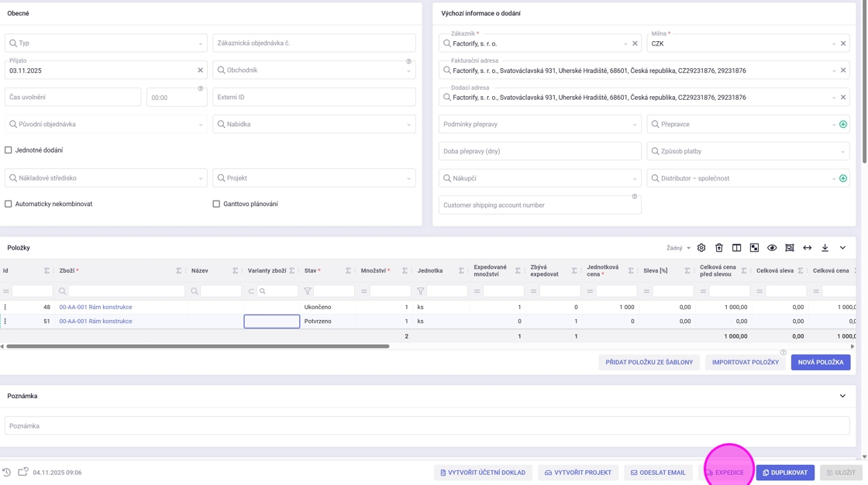Click sigma icon in Zboží column header
The height and width of the screenshot is (485, 868).
pyautogui.click(x=179, y=270)
